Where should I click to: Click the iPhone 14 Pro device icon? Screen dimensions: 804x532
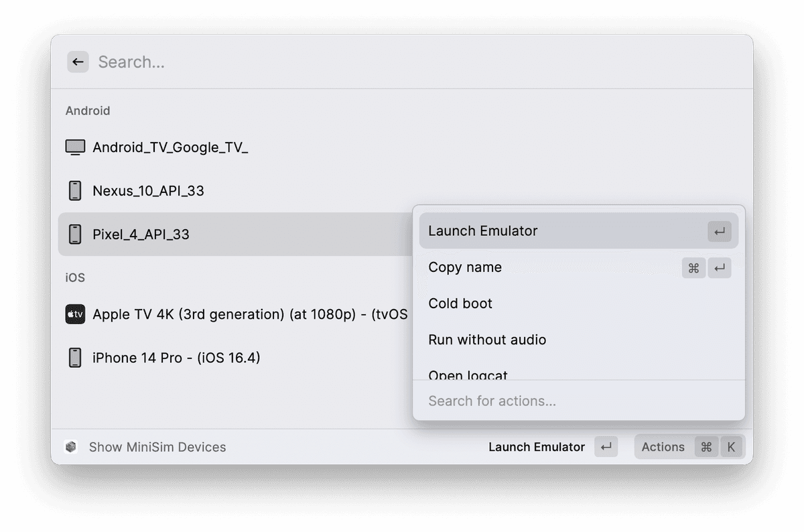[x=75, y=358]
